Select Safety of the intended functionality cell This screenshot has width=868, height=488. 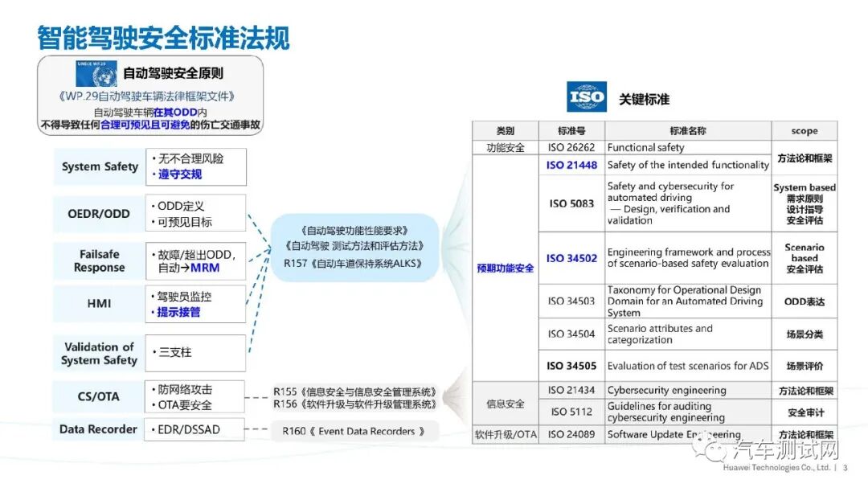[x=688, y=165]
